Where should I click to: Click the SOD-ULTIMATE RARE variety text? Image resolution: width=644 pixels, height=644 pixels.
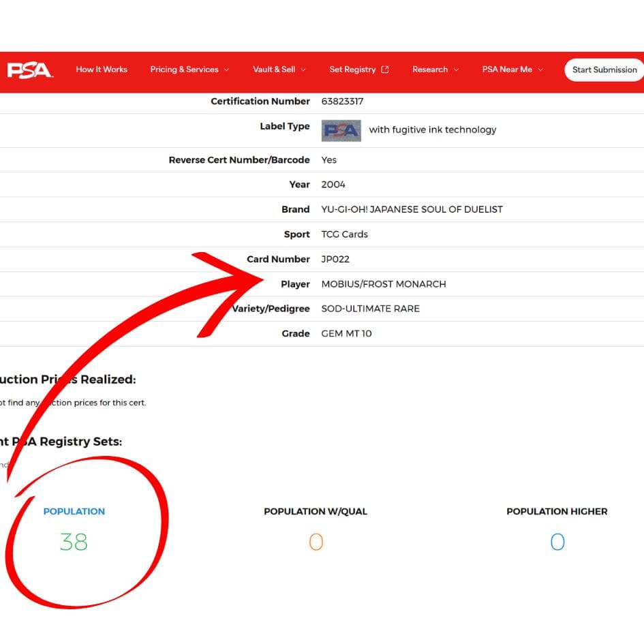click(x=370, y=309)
